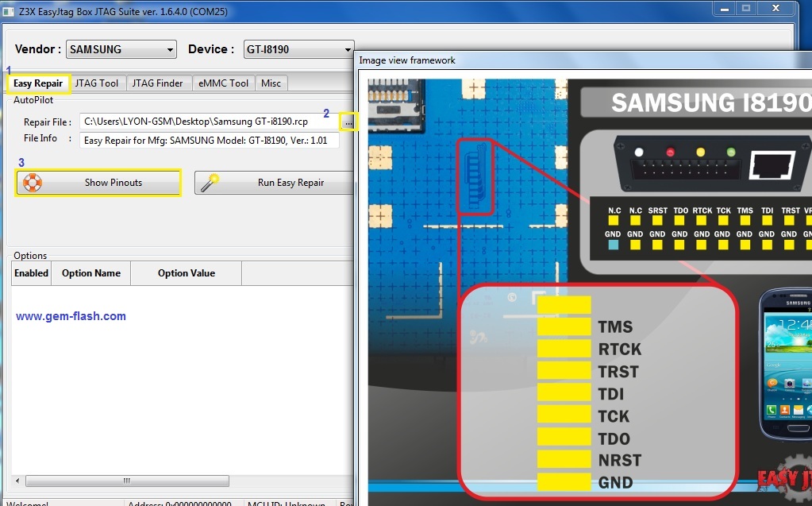
Task: Browse for repair file with ellipsis button
Action: (x=348, y=122)
